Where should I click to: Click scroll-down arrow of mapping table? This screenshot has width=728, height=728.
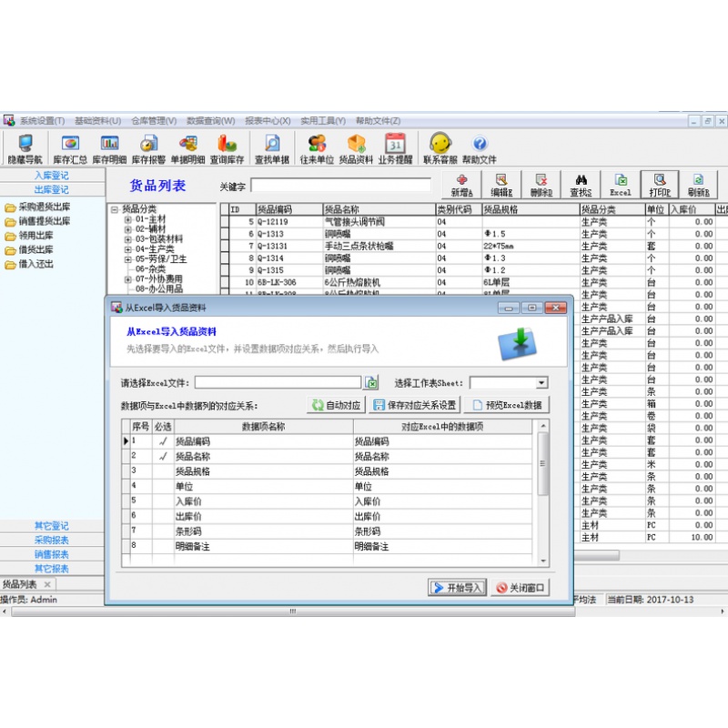pos(543,561)
